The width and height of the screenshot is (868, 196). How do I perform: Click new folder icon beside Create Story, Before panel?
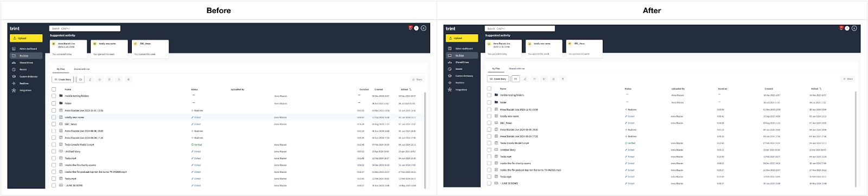click(80, 80)
